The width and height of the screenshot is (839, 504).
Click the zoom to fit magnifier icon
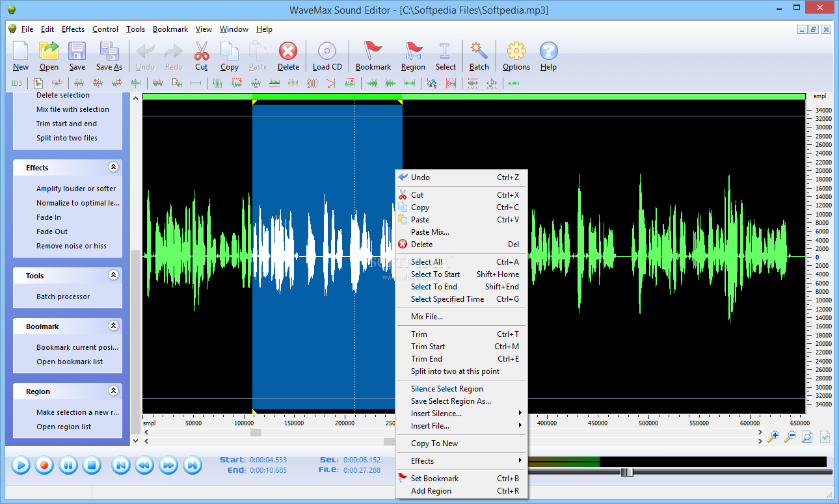[x=806, y=437]
